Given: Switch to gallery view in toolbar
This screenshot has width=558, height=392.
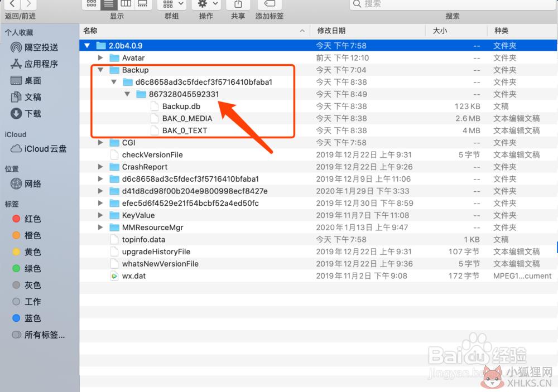Looking at the screenshot, I should click(x=143, y=4).
